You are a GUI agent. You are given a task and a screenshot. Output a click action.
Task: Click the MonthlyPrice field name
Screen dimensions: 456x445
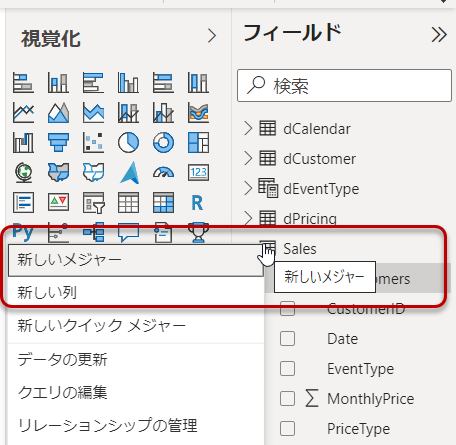[x=371, y=399]
